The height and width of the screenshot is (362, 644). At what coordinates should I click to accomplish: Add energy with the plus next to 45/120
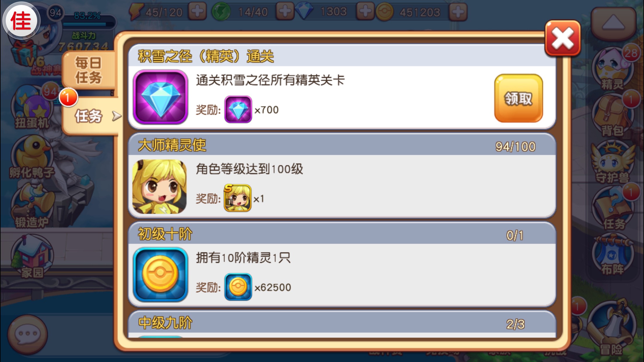[x=197, y=12]
